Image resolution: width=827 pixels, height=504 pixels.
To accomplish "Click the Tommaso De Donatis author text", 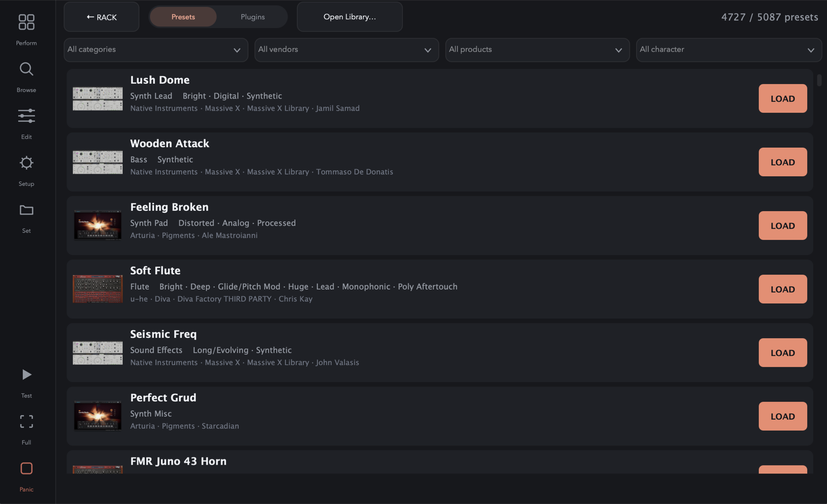I will coord(355,172).
